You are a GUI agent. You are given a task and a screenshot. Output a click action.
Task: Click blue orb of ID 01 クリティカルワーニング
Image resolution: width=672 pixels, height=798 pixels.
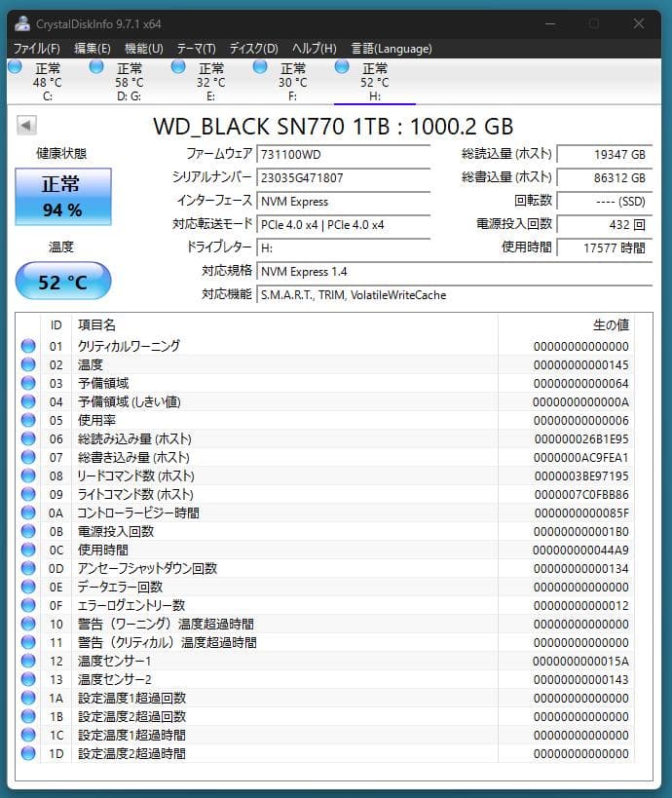(x=28, y=346)
